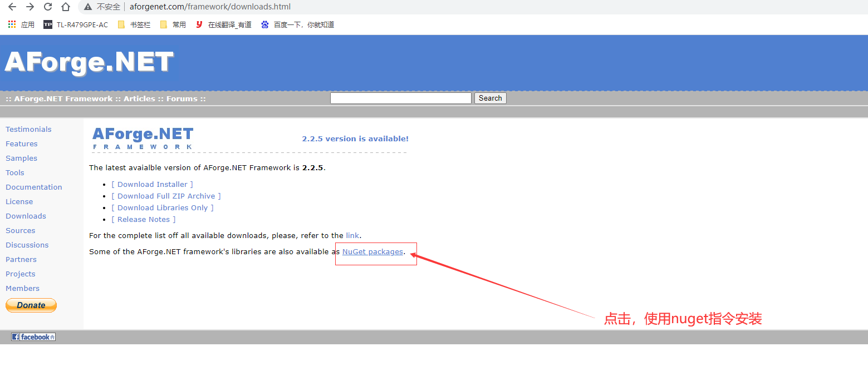Open Sources in the sidebar
Viewport: 868px width, 386px height.
tap(21, 230)
